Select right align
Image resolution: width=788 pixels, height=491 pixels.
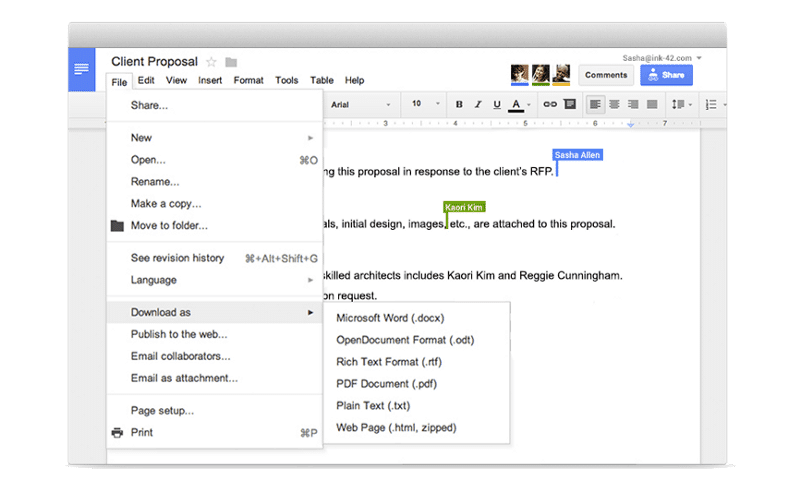tap(633, 105)
